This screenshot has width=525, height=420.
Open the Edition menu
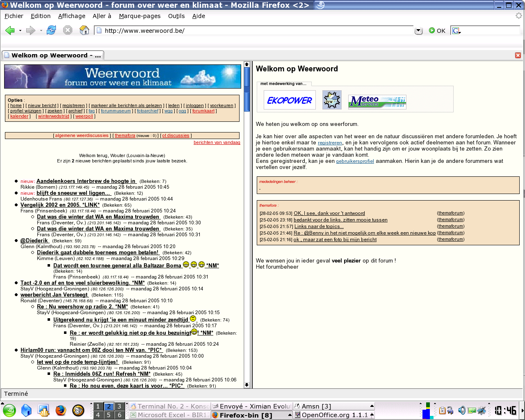tap(41, 16)
